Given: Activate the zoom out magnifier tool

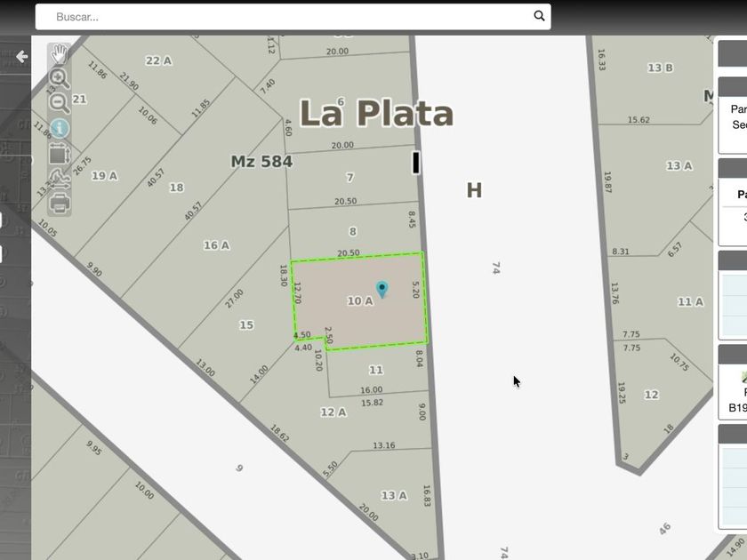Looking at the screenshot, I should [x=59, y=103].
